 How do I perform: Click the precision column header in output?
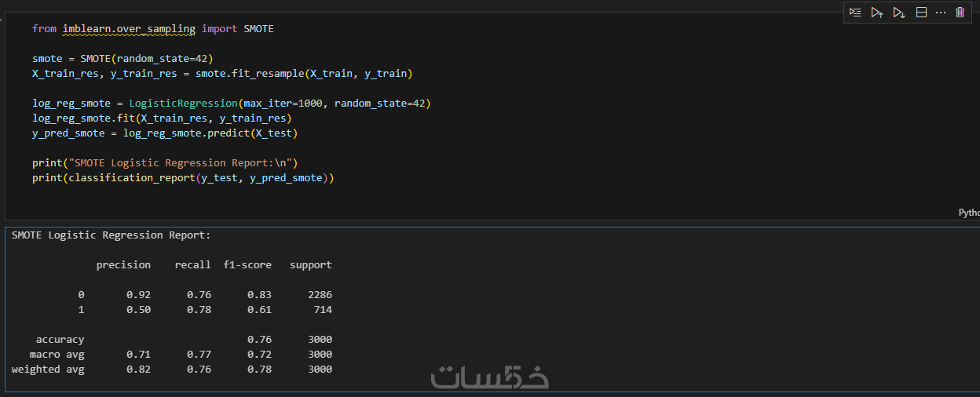123,265
